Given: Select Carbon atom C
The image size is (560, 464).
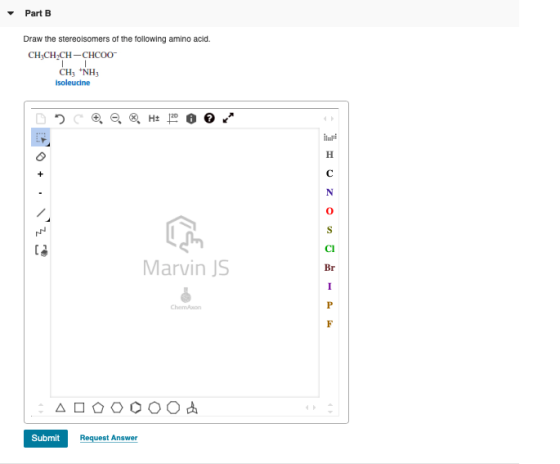Looking at the screenshot, I should click(330, 173).
